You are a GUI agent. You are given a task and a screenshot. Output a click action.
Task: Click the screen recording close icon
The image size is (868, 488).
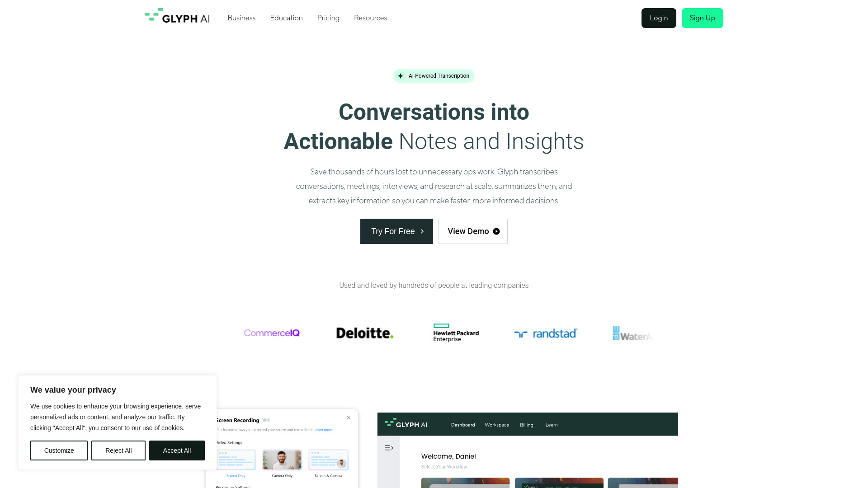(349, 418)
